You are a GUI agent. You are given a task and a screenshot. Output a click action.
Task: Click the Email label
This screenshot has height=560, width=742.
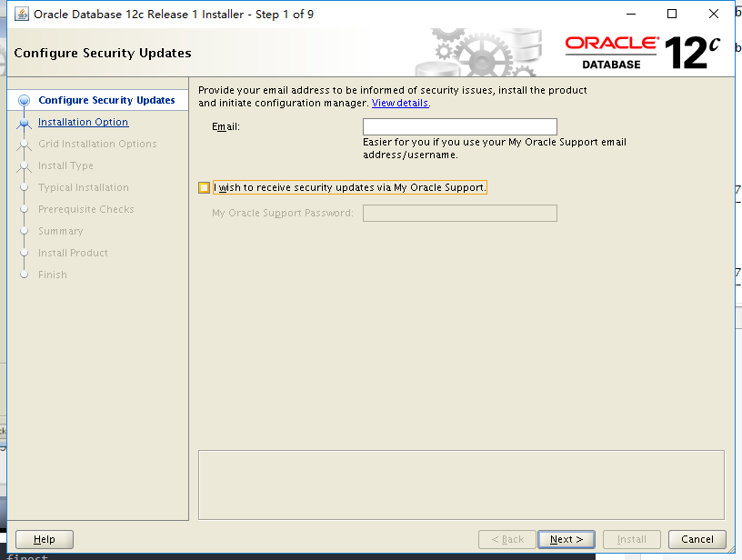point(226,126)
